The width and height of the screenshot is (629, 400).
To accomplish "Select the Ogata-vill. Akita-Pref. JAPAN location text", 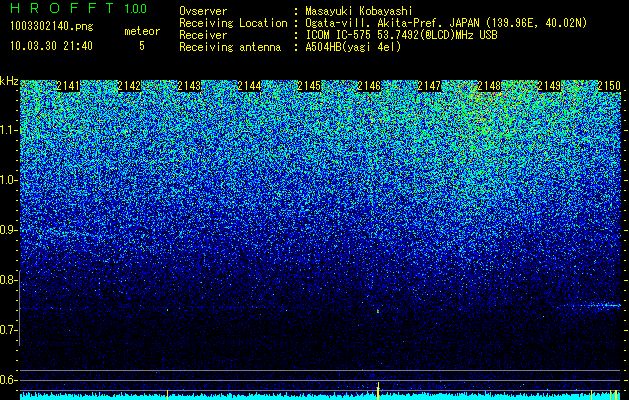I will (x=446, y=23).
